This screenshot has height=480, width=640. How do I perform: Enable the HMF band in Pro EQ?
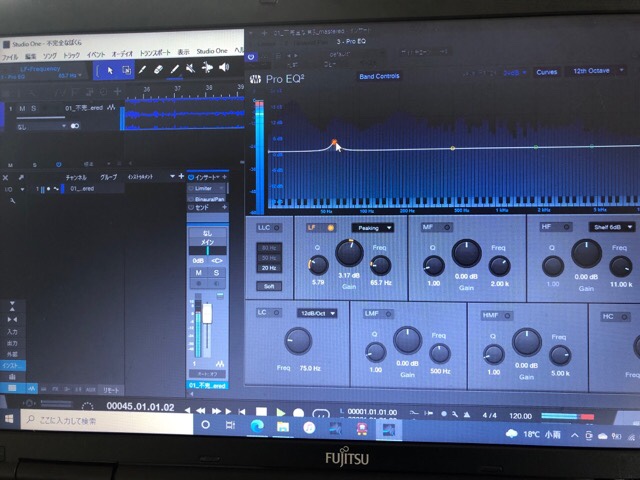pos(507,315)
